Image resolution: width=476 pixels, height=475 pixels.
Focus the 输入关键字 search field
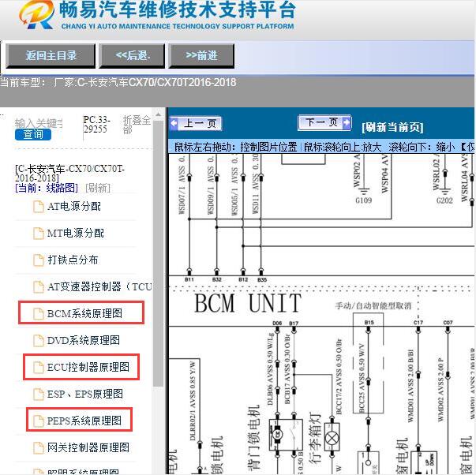(x=39, y=123)
